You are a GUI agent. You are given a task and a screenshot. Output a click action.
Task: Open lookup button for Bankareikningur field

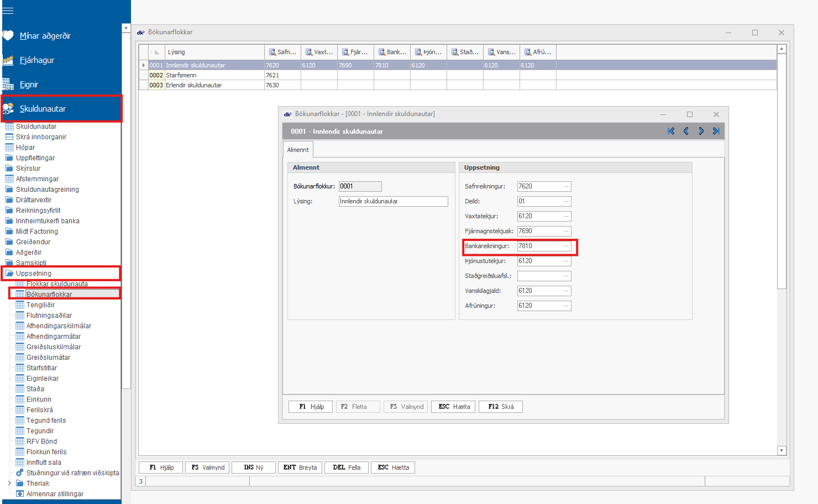click(x=566, y=246)
